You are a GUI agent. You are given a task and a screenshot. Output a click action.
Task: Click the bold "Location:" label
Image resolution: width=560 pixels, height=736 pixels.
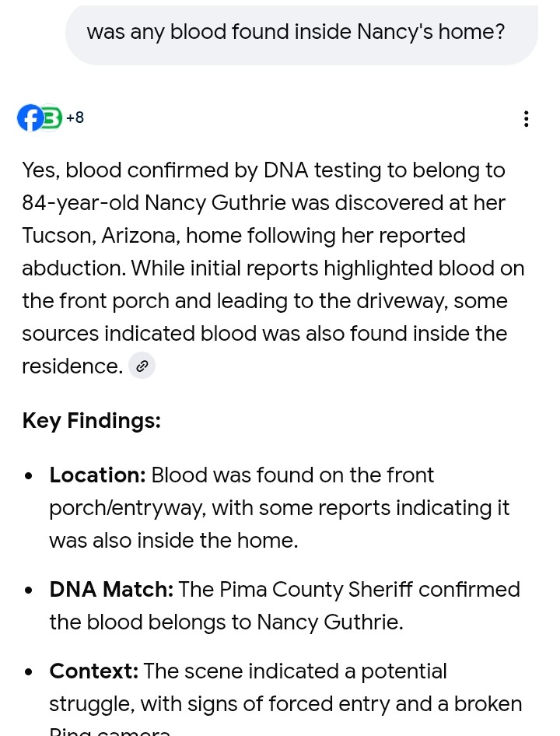click(98, 475)
